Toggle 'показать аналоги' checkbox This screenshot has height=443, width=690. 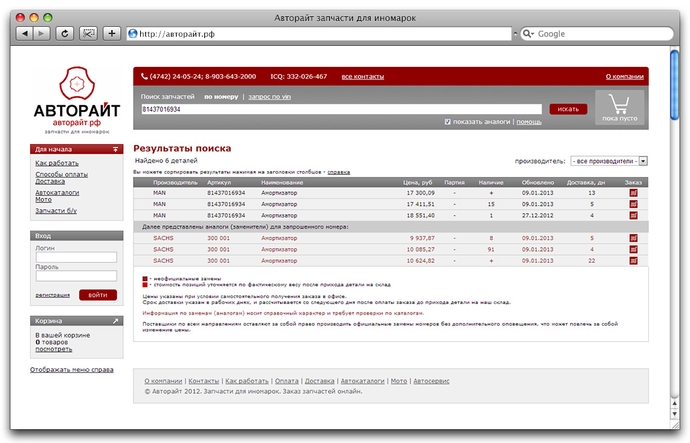pyautogui.click(x=448, y=122)
